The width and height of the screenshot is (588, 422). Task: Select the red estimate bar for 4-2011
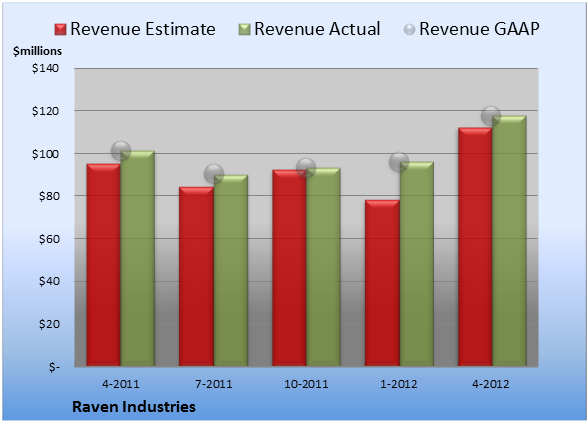point(104,265)
